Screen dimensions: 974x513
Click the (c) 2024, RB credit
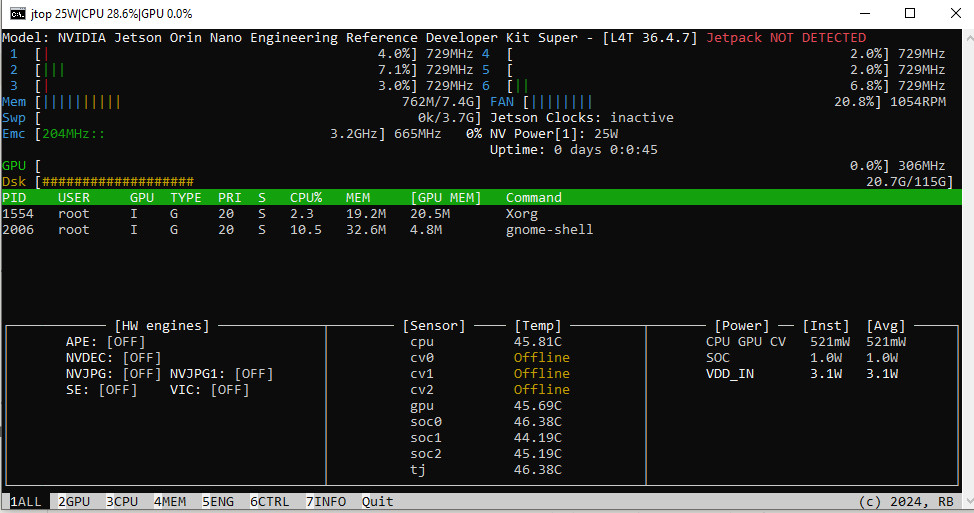(x=906, y=501)
